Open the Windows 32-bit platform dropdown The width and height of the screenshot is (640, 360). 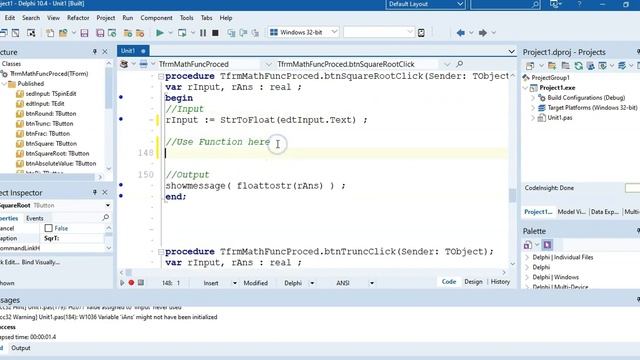click(x=334, y=32)
